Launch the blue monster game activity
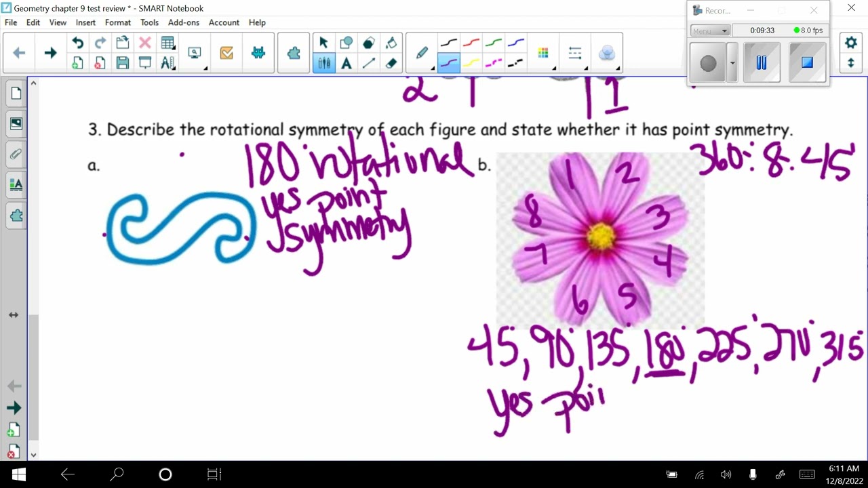Image resolution: width=868 pixels, height=488 pixels. 258,53
